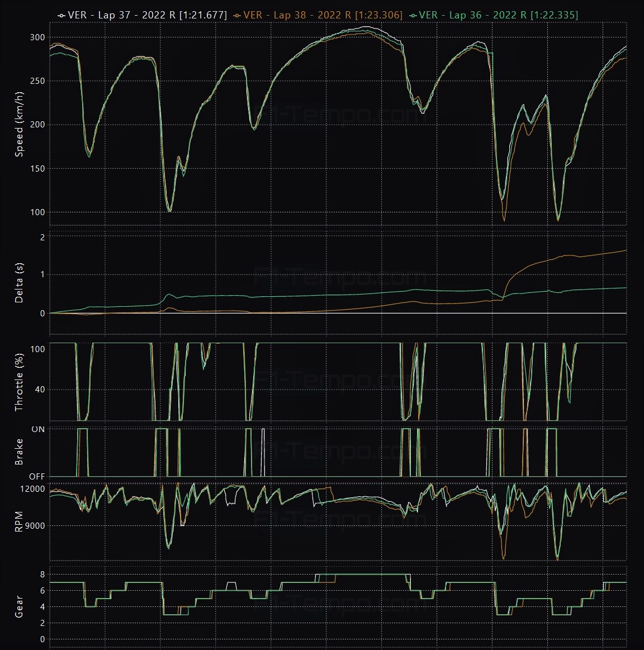The image size is (644, 650).
Task: Click the 12000 tick on the RPM axis
Action: (x=32, y=489)
